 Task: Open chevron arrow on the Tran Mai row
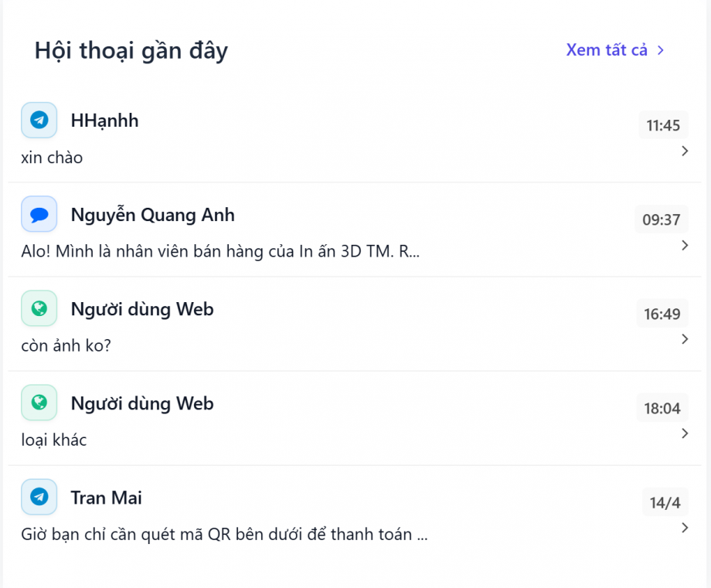point(685,529)
